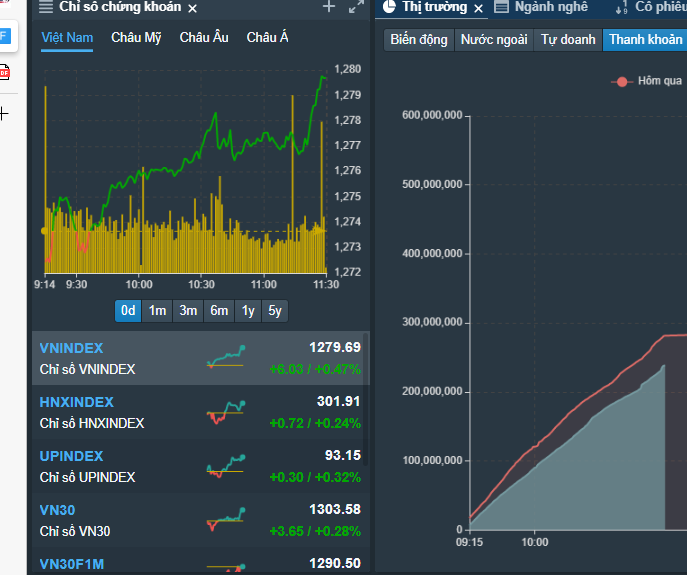This screenshot has width=687, height=575.
Task: Click the HNXINDEX value 301.91
Action: 338,401
